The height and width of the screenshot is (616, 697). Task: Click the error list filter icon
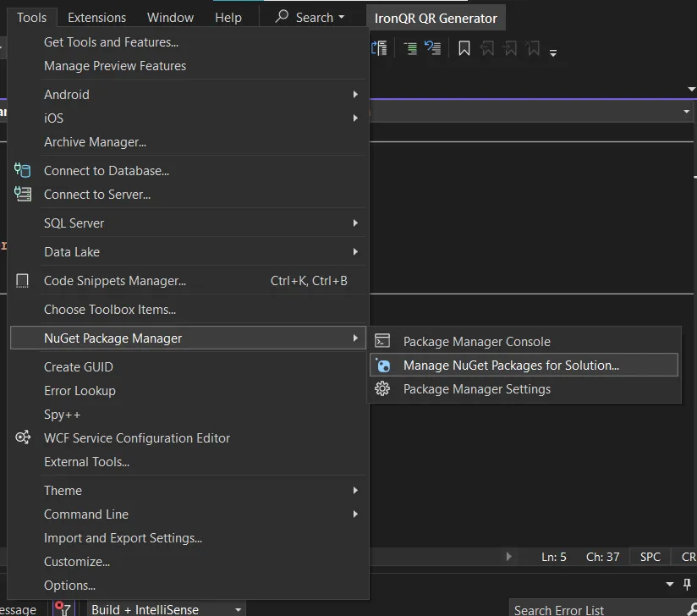(63, 608)
